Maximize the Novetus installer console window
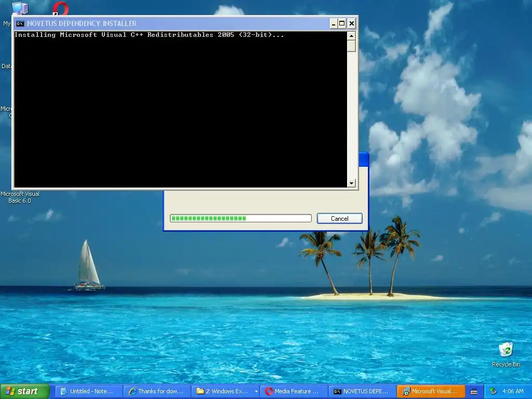This screenshot has height=399, width=532. click(x=342, y=23)
